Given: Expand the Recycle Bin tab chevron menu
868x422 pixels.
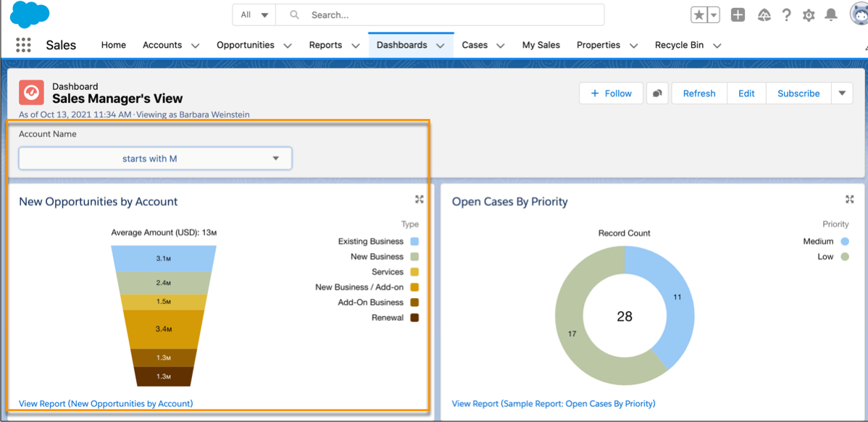Looking at the screenshot, I should tap(717, 46).
